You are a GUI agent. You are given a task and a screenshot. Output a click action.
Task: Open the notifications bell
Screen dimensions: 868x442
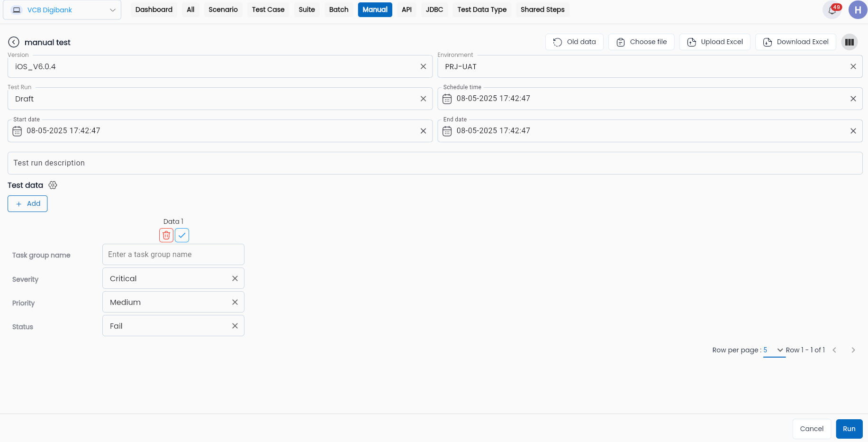(x=832, y=10)
